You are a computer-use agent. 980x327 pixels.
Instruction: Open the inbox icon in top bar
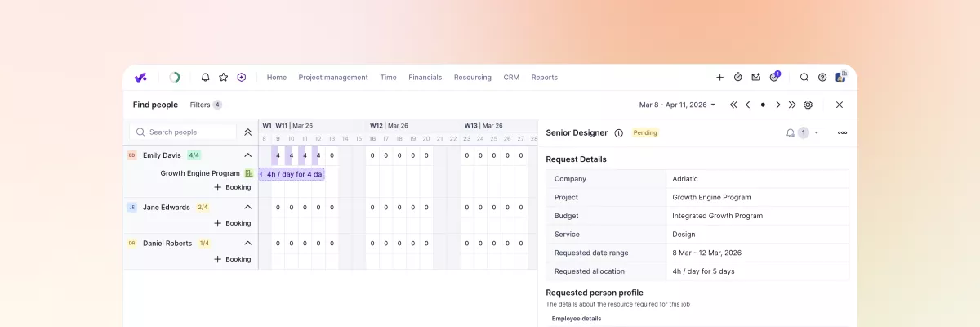coord(756,78)
